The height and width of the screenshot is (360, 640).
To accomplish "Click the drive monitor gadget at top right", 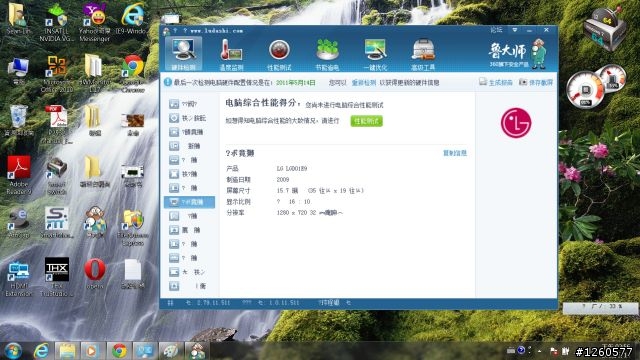I will [x=604, y=29].
